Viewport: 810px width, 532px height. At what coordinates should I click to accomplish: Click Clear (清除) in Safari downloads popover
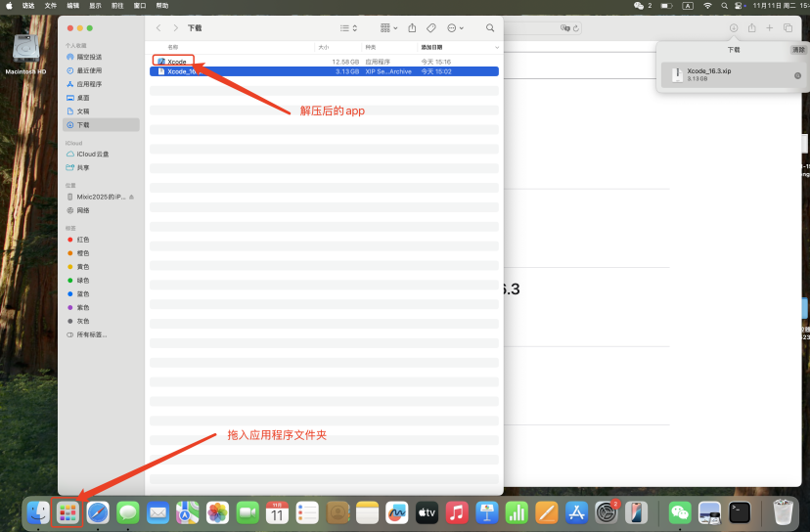click(x=798, y=50)
